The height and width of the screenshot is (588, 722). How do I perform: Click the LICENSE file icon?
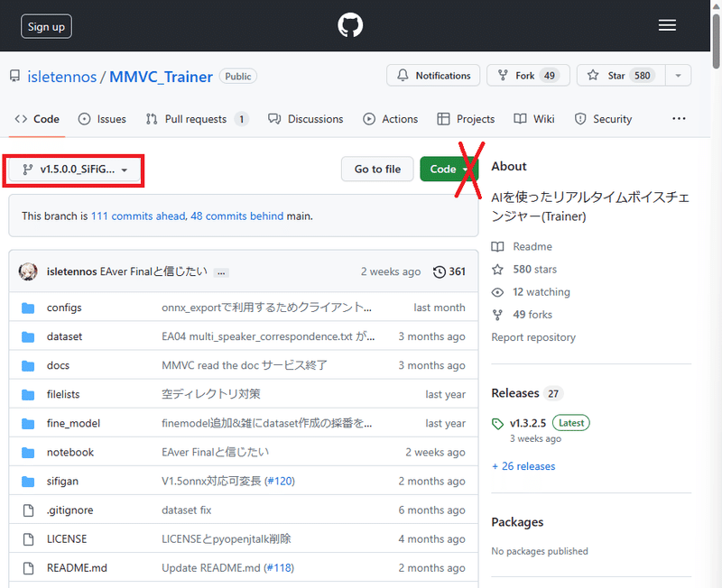(x=28, y=539)
